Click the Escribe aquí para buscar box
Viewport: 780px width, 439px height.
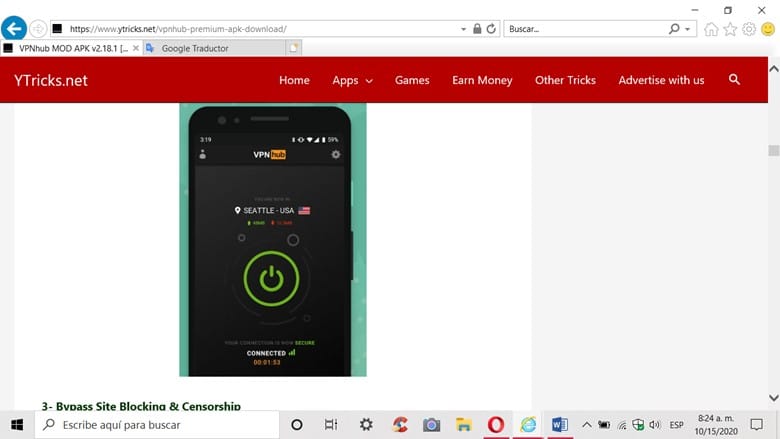[x=157, y=425]
